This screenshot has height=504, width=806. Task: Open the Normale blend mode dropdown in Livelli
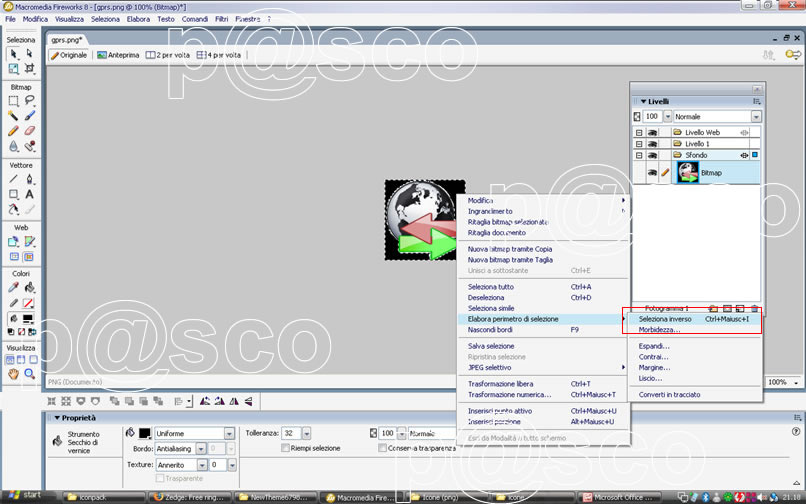pyautogui.click(x=756, y=117)
